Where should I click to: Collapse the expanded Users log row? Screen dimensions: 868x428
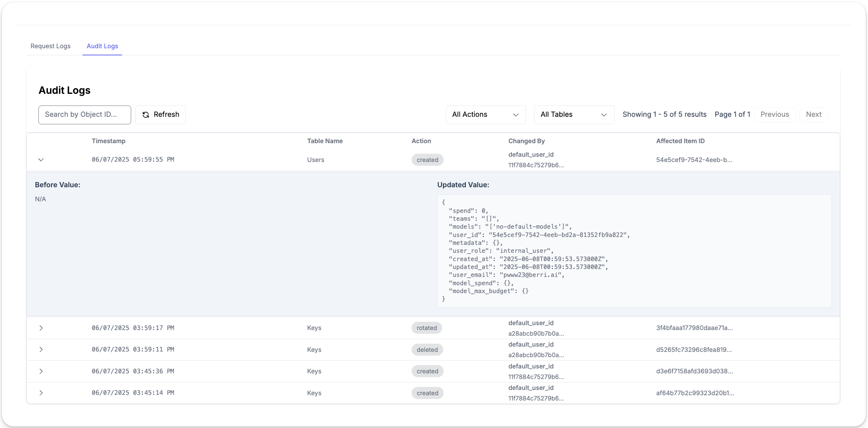[x=41, y=160]
